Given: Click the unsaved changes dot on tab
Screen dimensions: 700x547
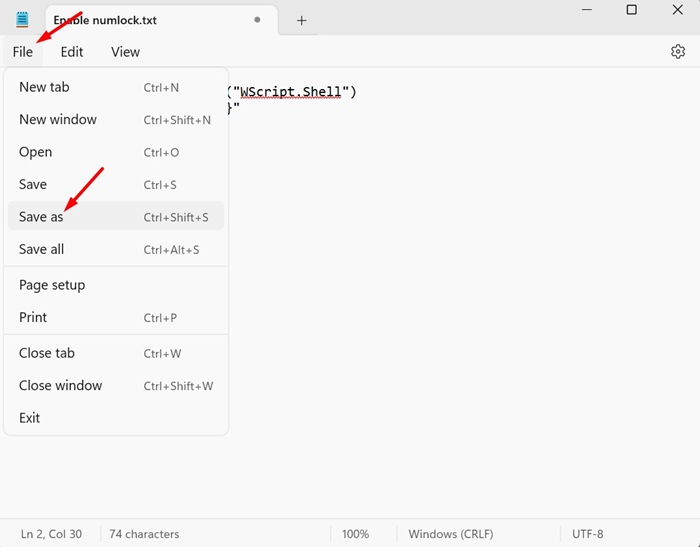Looking at the screenshot, I should 257,20.
